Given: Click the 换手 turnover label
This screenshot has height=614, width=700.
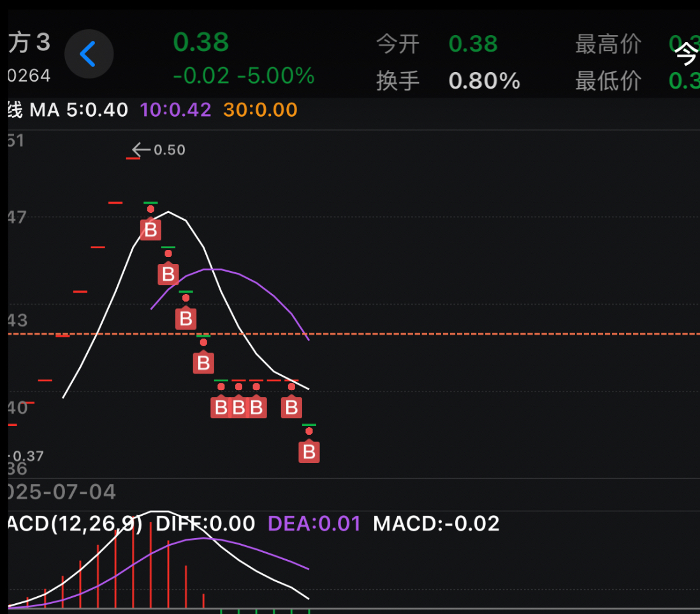Looking at the screenshot, I should 398,81.
